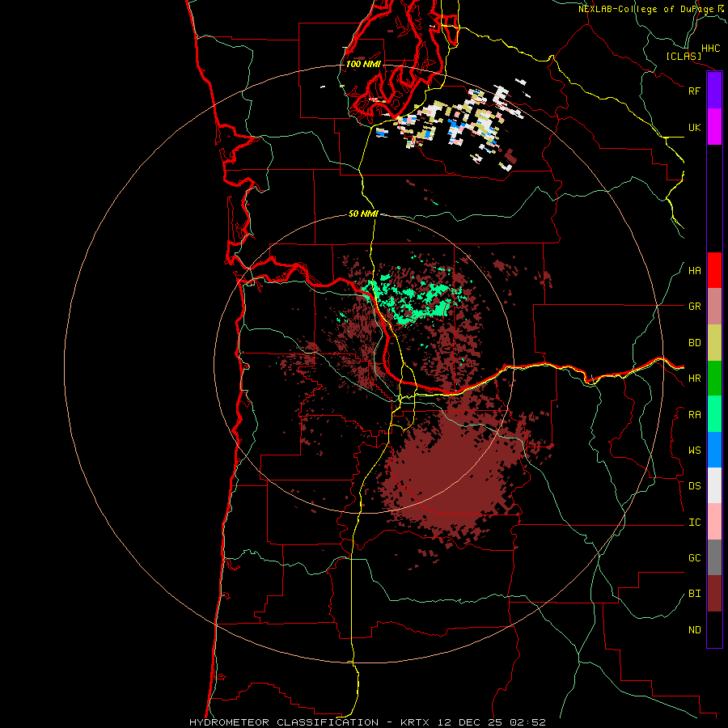Viewport: 728px width, 728px height.
Task: Click the BI legend label
Action: coord(694,594)
